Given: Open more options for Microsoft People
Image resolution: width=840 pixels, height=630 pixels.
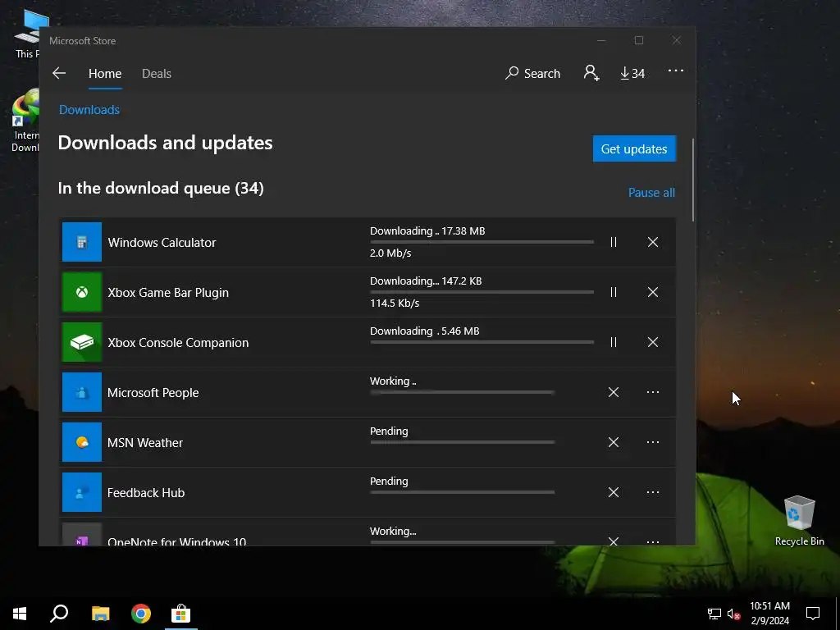Looking at the screenshot, I should pos(652,392).
